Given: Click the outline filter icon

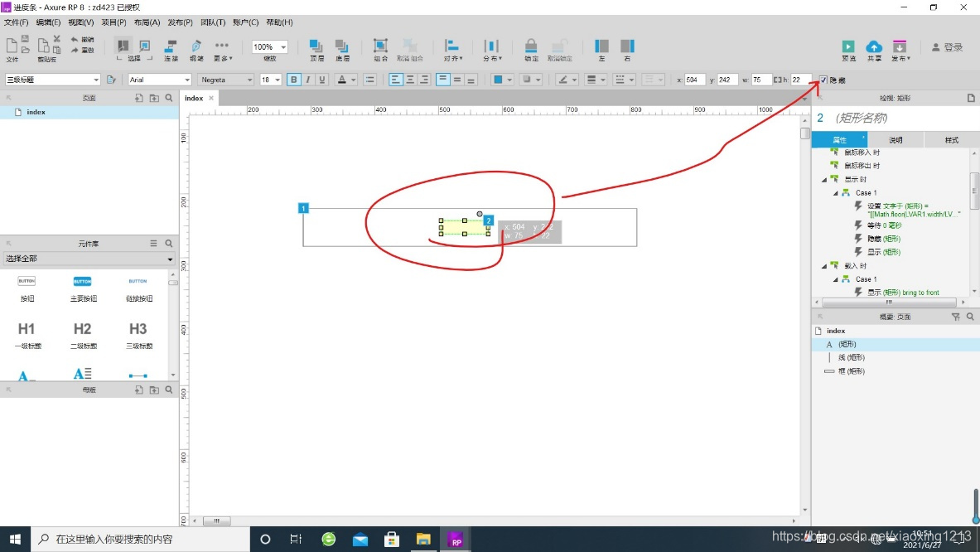Looking at the screenshot, I should click(956, 317).
